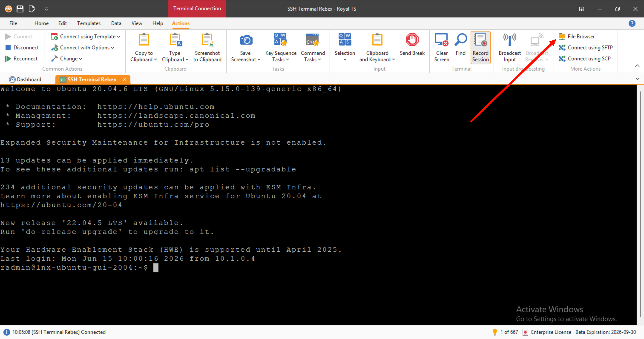
Task: Switch to the View ribbon tab
Action: pyautogui.click(x=137, y=23)
